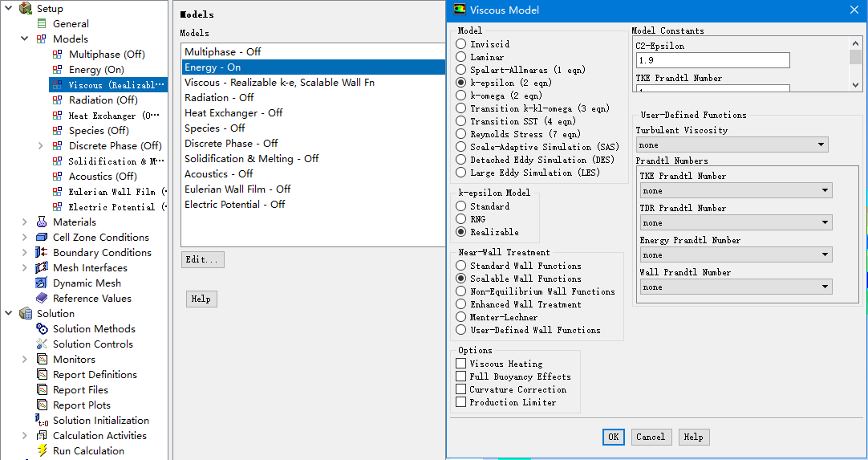868x460 pixels.
Task: Click the Cell Zone Conditions icon
Action: 42,238
